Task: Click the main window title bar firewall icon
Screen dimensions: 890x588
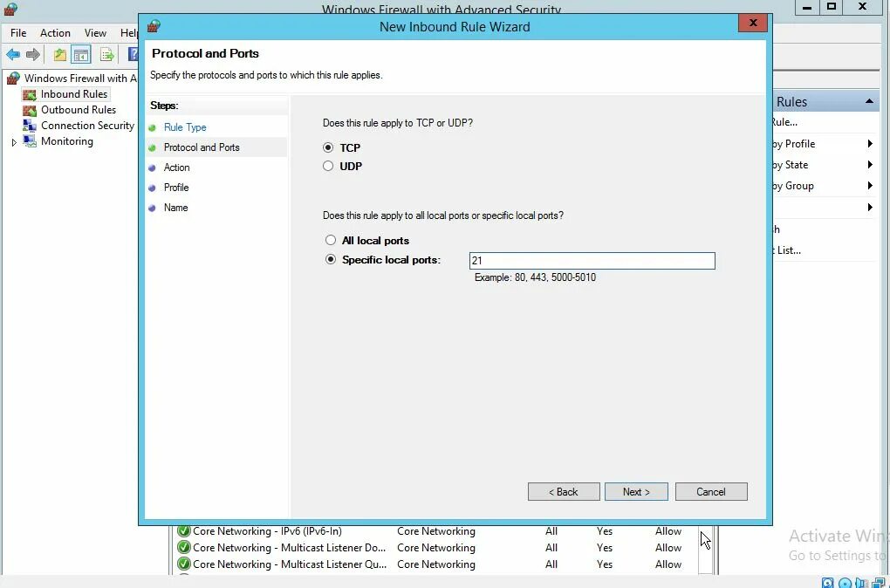Action: click(x=10, y=8)
